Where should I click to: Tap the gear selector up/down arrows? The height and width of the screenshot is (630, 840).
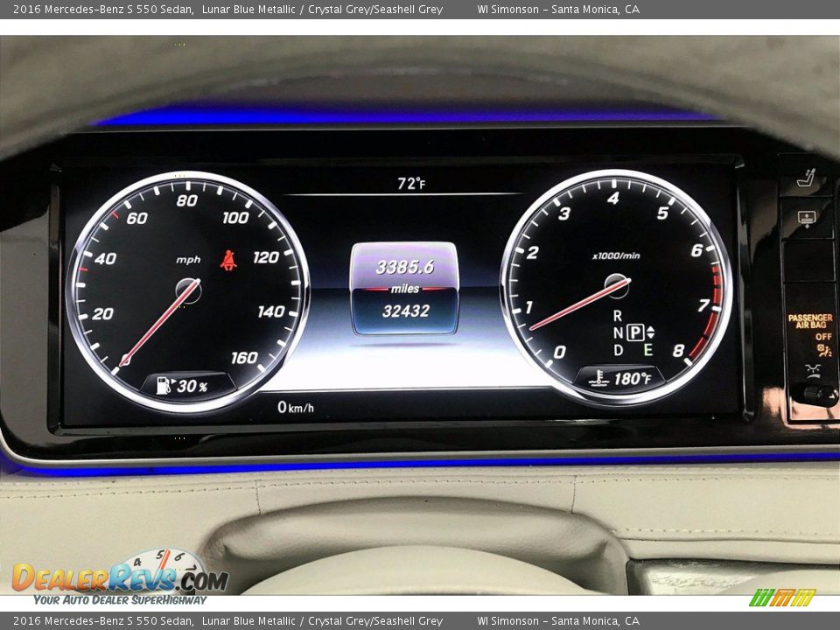point(650,332)
